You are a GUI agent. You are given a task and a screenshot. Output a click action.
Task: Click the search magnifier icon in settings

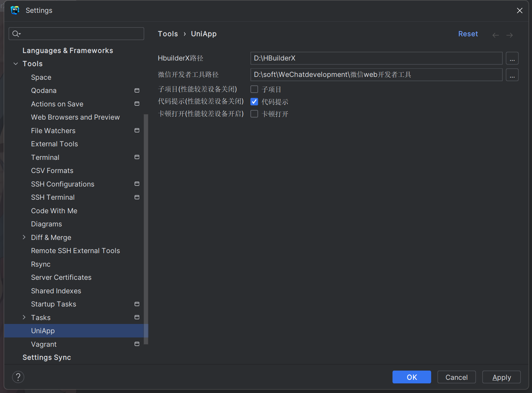[16, 34]
